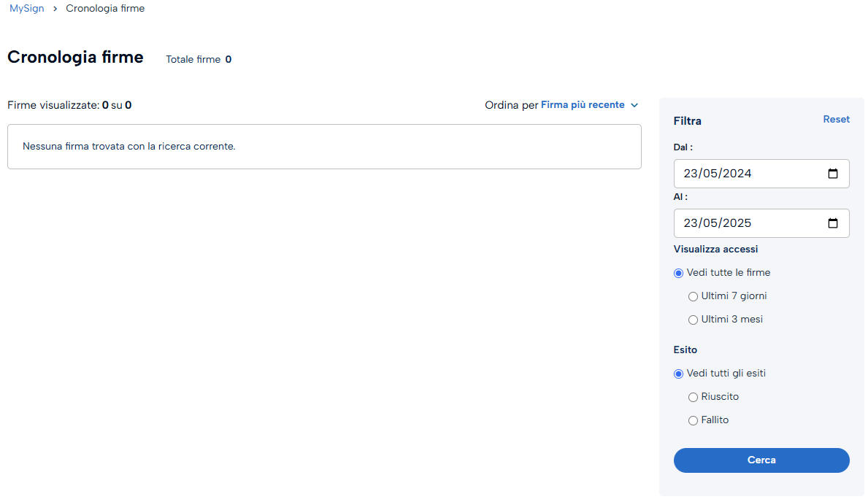Viewport: 868px width, 502px height.
Task: Edit the Dal date value 23/05/2024
Action: pyautogui.click(x=718, y=174)
